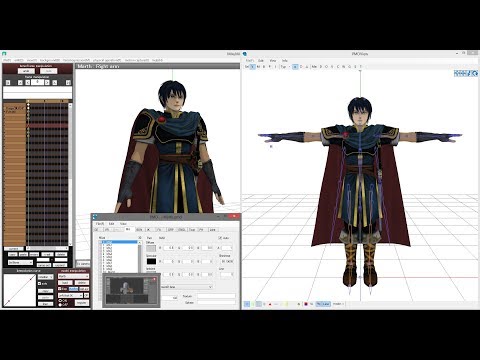The image size is (480, 360).
Task: Click the highlighted 'a' button in PMXView toolbar
Action: point(295,67)
